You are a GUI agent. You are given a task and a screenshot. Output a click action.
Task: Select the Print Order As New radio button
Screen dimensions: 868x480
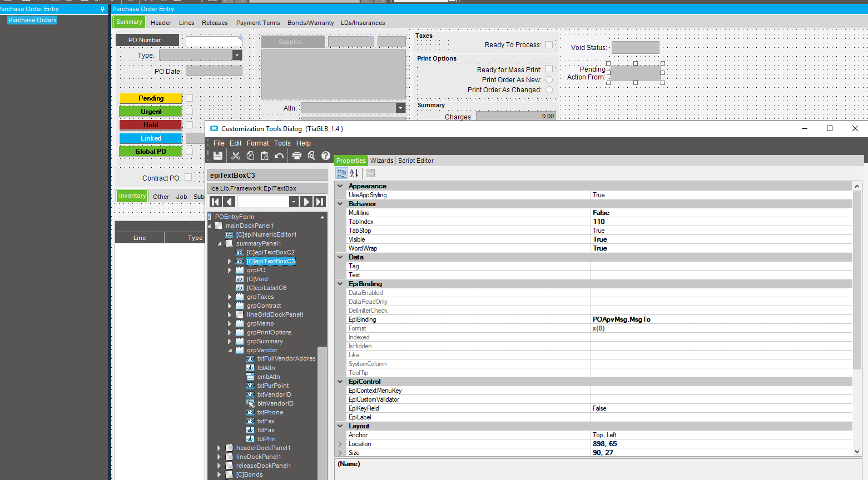point(549,80)
